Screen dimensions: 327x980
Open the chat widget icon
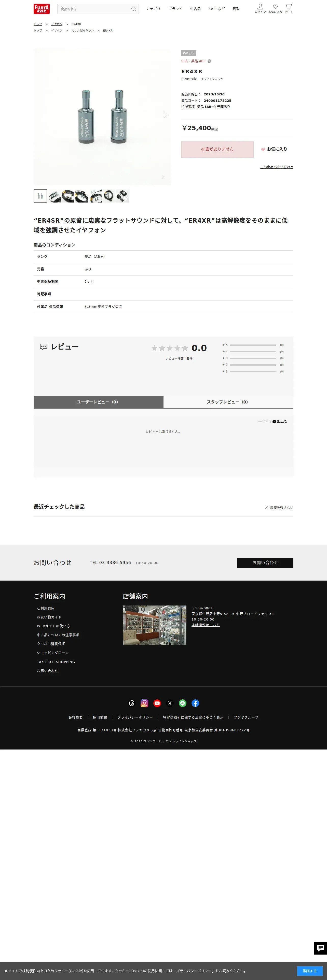coord(321,948)
